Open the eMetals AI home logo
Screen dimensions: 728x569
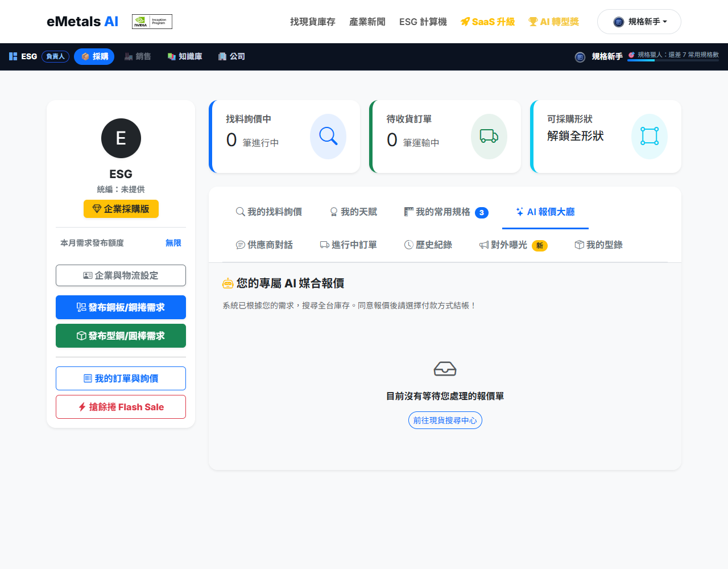82,22
